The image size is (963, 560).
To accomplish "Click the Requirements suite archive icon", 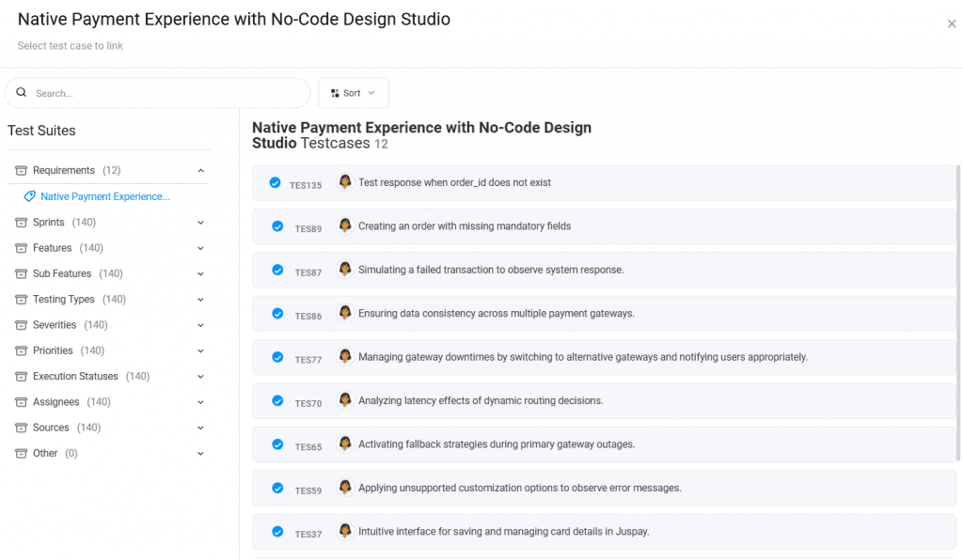I will [x=21, y=171].
